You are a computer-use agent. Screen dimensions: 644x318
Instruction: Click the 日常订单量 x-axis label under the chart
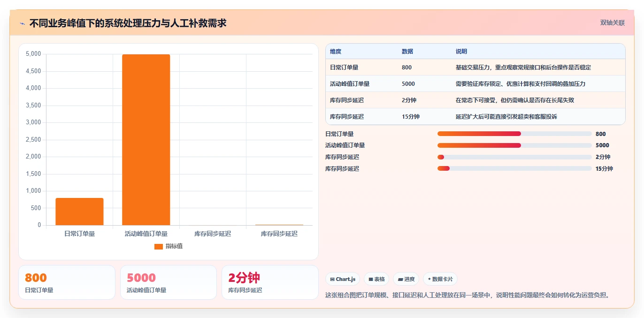[x=79, y=234]
